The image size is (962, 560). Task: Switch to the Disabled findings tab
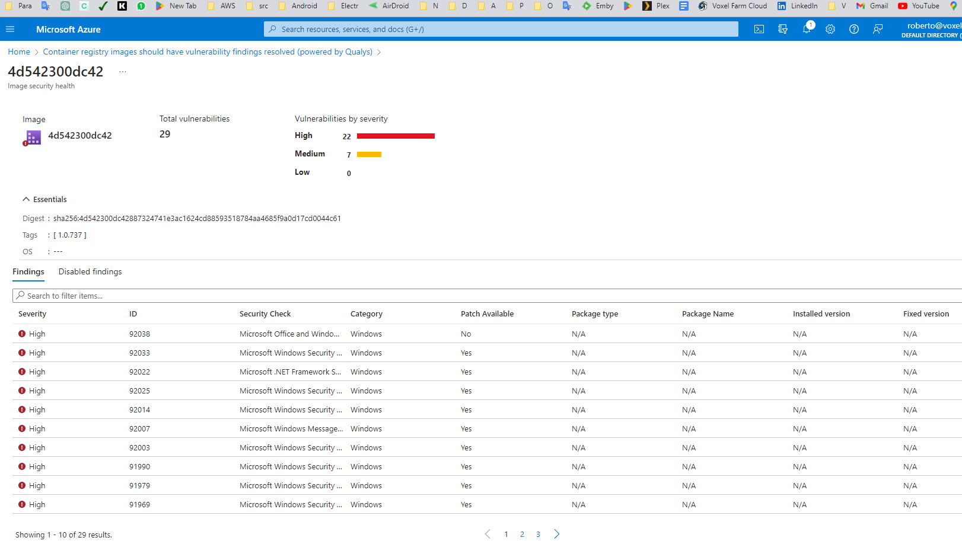tap(90, 272)
